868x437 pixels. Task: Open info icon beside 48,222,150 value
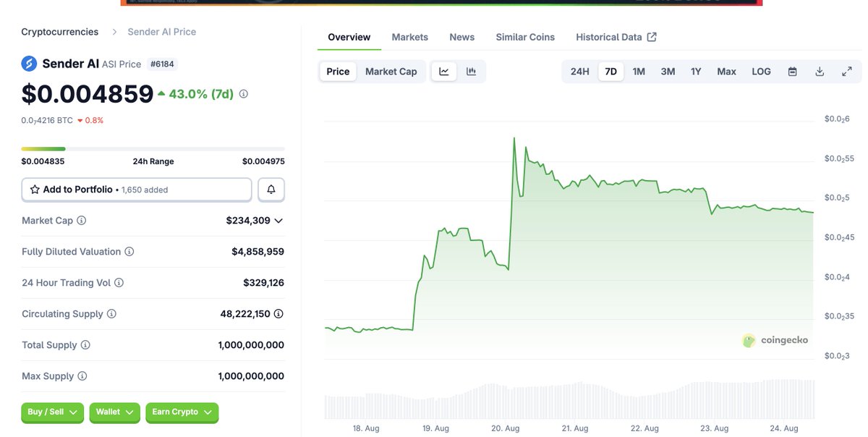point(278,314)
